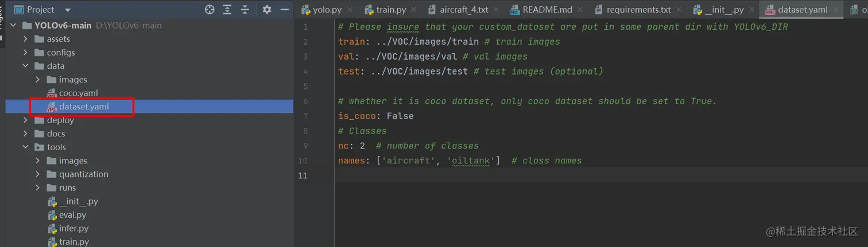This screenshot has width=868, height=247.
Task: Hide the Project tool window
Action: tap(284, 10)
